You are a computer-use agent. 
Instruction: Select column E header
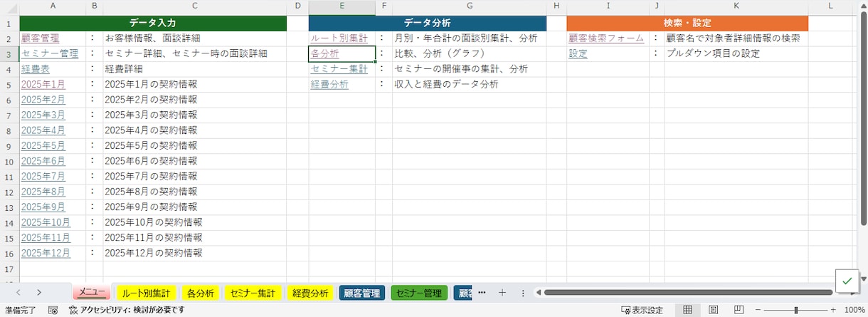click(x=342, y=6)
